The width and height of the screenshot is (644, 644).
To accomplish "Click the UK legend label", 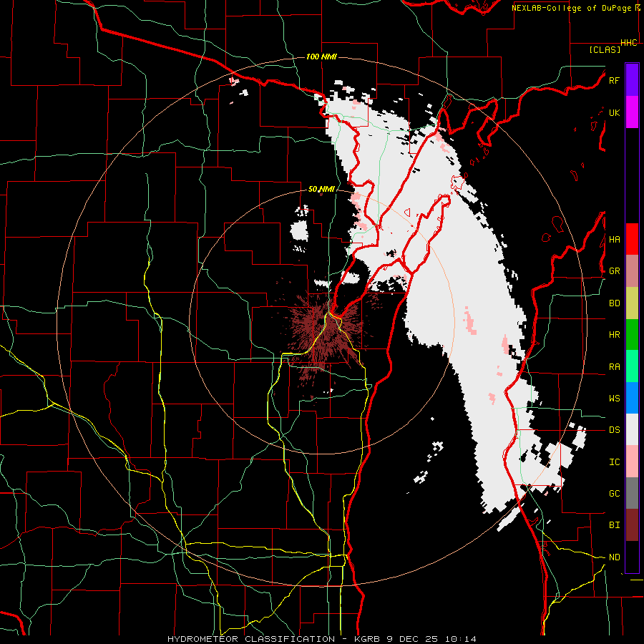I will (614, 112).
